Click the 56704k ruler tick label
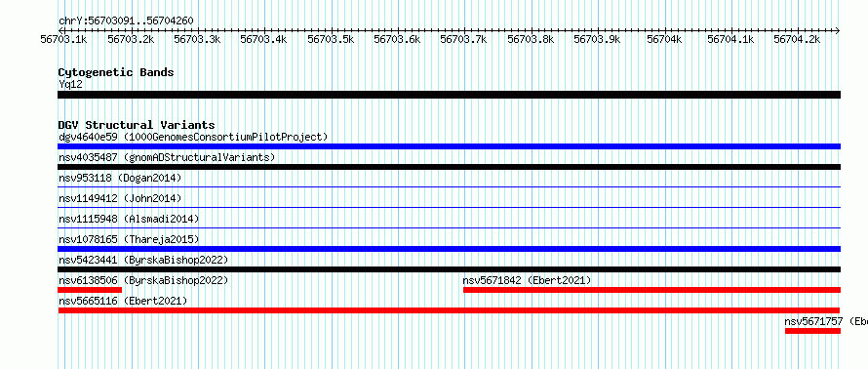Screen dimensions: 868x369 click(664, 39)
